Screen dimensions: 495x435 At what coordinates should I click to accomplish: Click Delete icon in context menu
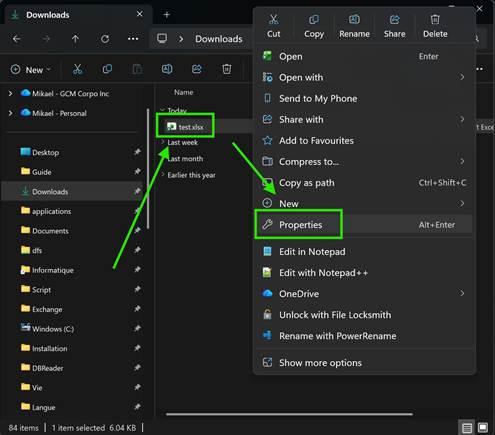[x=435, y=19]
